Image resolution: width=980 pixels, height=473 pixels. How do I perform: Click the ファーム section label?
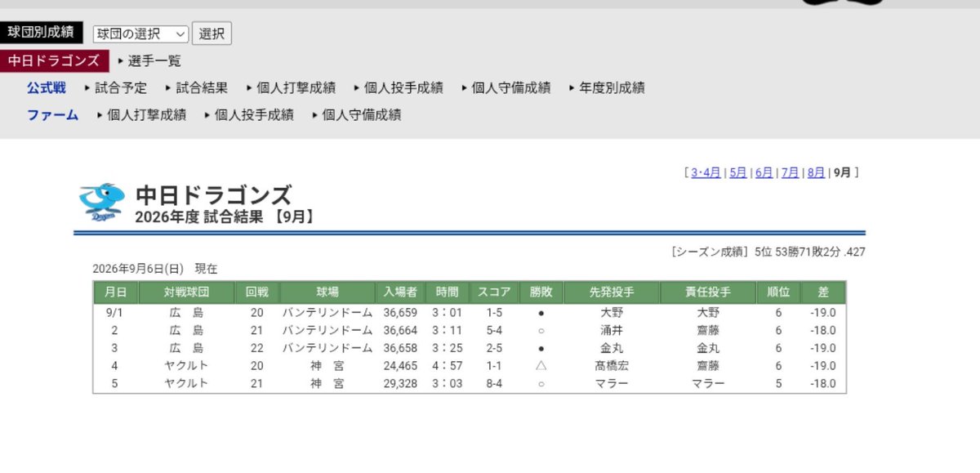(53, 114)
